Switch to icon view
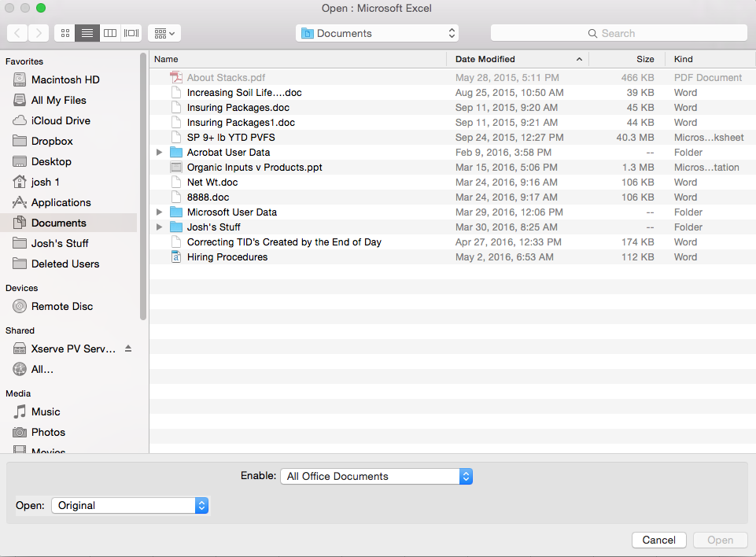This screenshot has width=756, height=557. pos(65,33)
